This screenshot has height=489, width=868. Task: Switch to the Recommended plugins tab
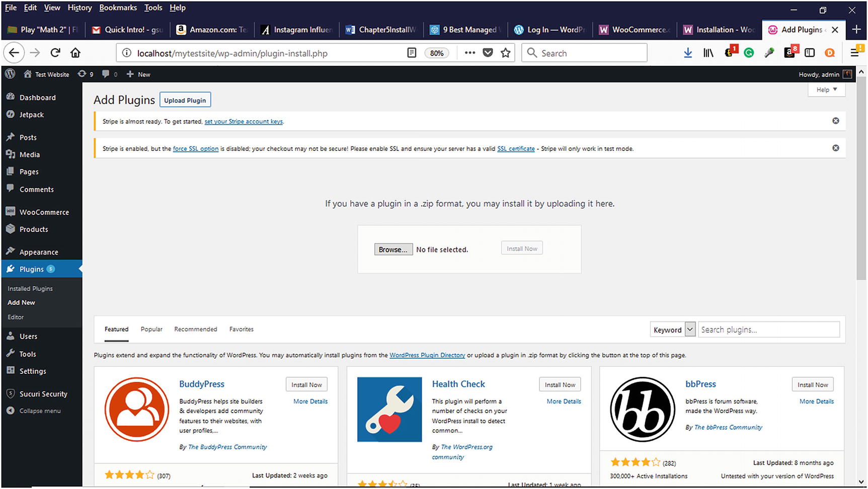click(196, 329)
